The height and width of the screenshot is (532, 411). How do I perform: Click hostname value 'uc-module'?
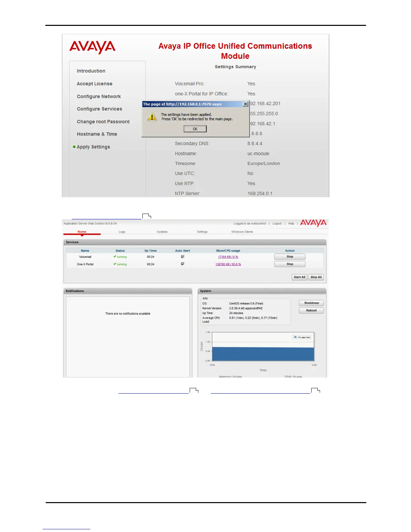click(x=258, y=153)
